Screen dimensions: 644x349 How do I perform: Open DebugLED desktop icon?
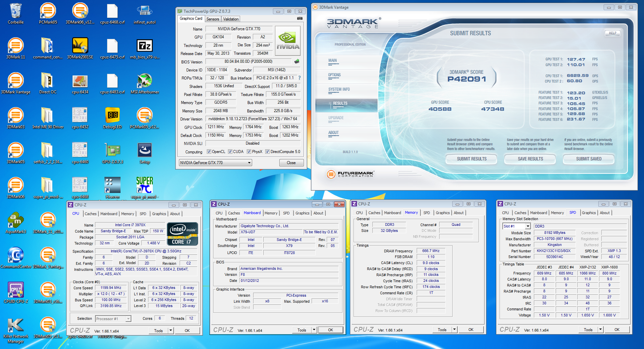tap(112, 118)
